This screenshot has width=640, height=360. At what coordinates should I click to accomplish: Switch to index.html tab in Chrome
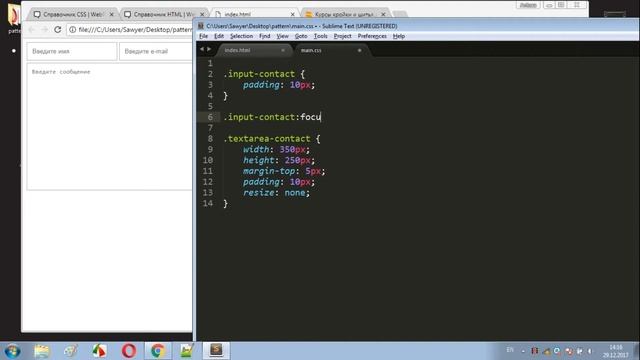[x=238, y=14]
